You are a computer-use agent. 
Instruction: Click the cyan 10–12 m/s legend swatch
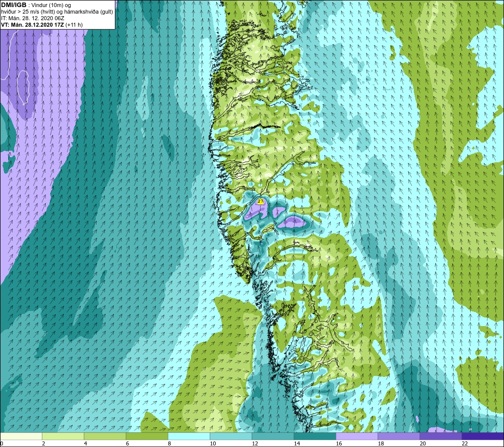click(231, 436)
